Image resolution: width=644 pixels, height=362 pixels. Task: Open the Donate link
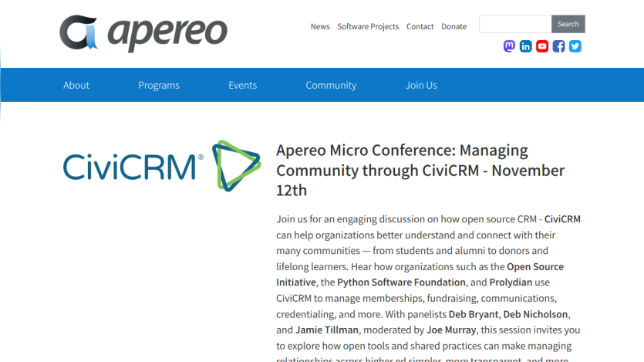pyautogui.click(x=453, y=26)
